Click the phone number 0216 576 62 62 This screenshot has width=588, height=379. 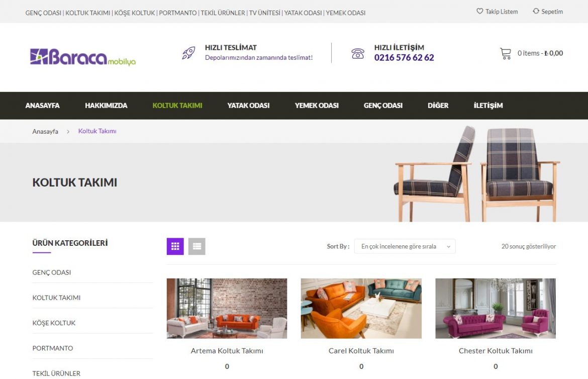tap(404, 57)
